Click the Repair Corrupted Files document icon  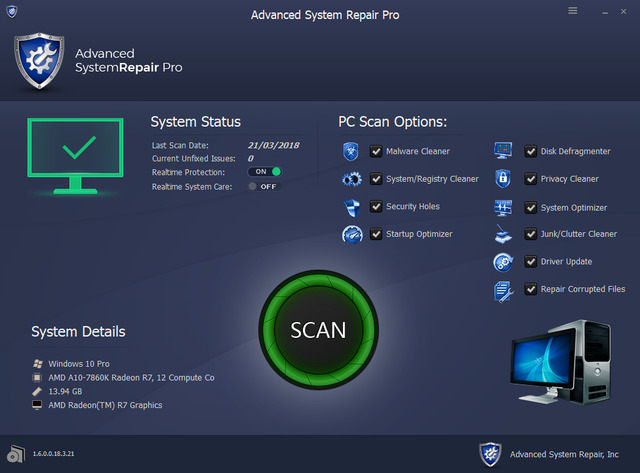coord(504,290)
